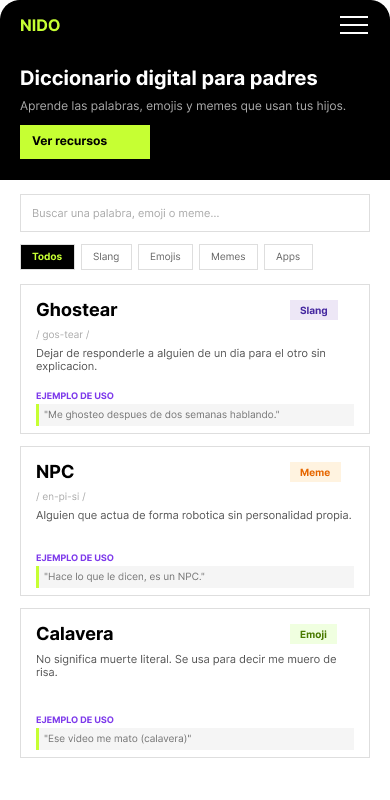Click the subtitle about palabras, emojis y memes
Viewport: 390px width, 800px height.
click(x=183, y=107)
